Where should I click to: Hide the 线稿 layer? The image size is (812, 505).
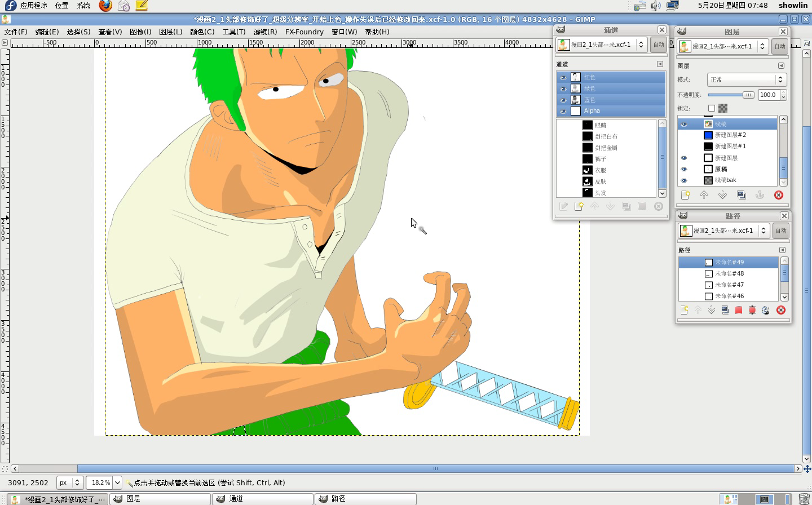[x=684, y=124]
